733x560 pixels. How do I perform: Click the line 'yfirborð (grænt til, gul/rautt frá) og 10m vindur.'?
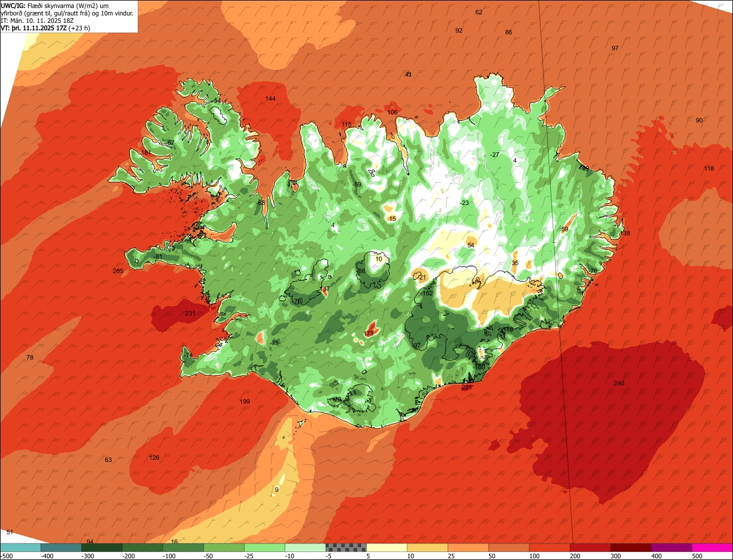pyautogui.click(x=67, y=13)
